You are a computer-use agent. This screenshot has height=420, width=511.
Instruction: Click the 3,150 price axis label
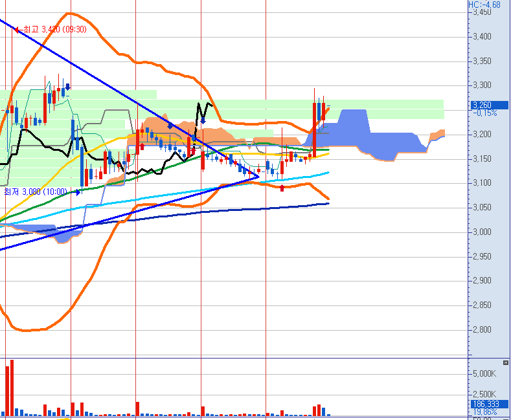click(x=482, y=159)
